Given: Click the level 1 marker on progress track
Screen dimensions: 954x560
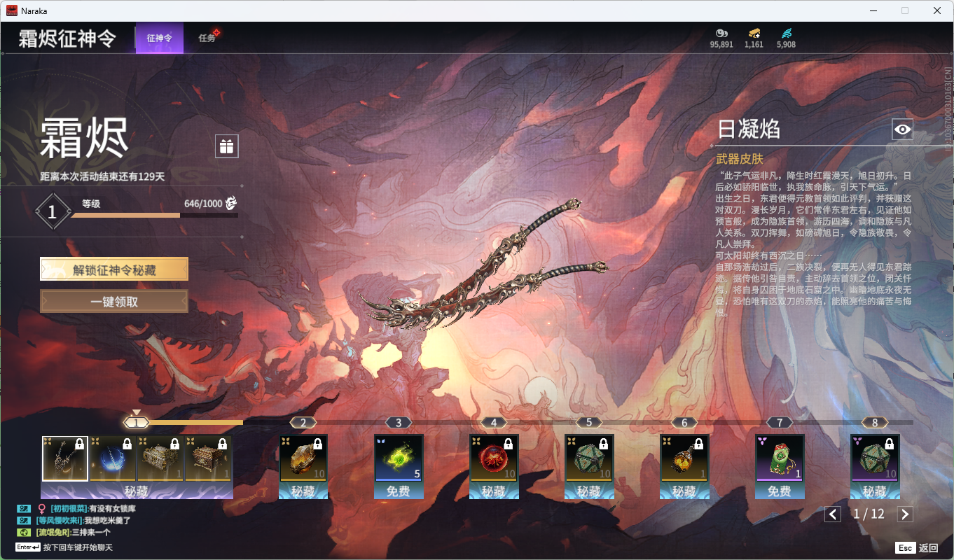Looking at the screenshot, I should click(137, 422).
